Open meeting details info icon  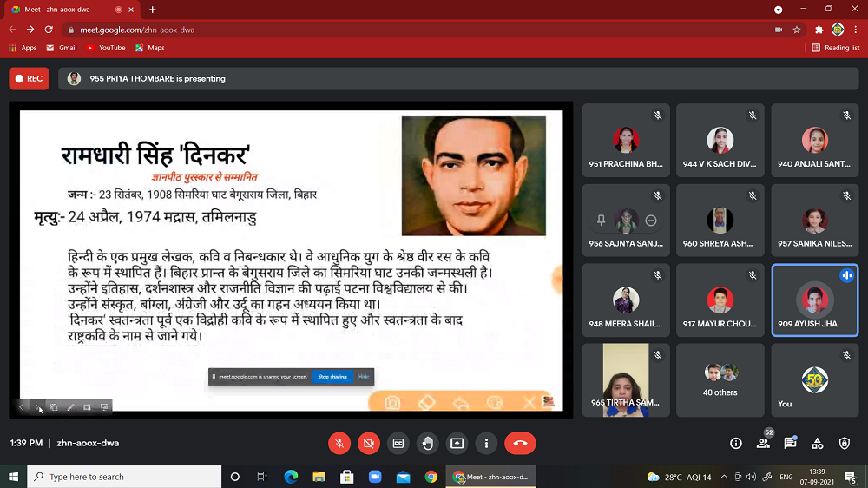point(736,443)
